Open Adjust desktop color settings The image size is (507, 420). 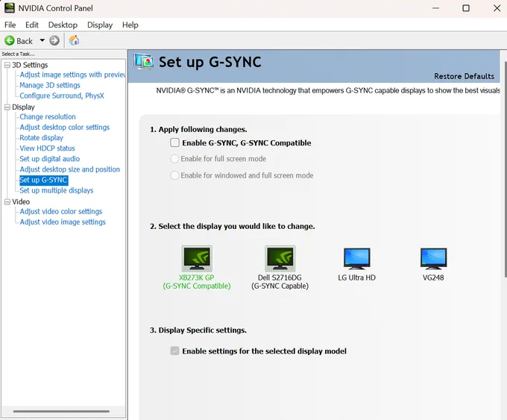click(65, 127)
